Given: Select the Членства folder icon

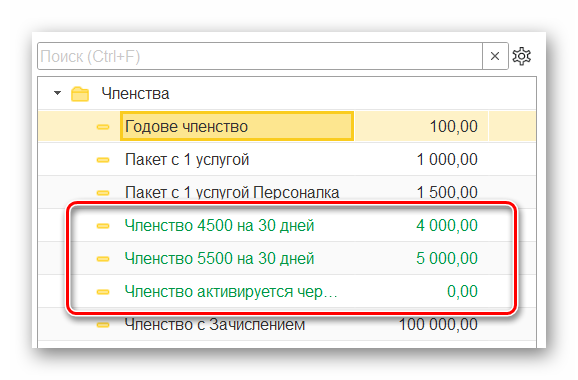Looking at the screenshot, I should 80,94.
